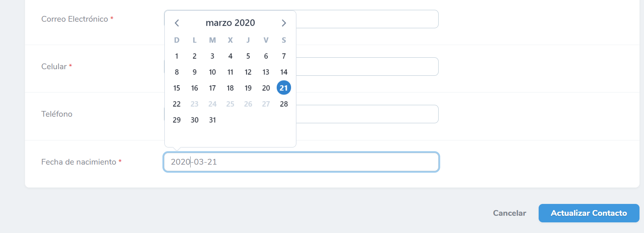This screenshot has width=644, height=233.
Task: Save with the Actualizar Contacto button
Action: click(x=589, y=213)
